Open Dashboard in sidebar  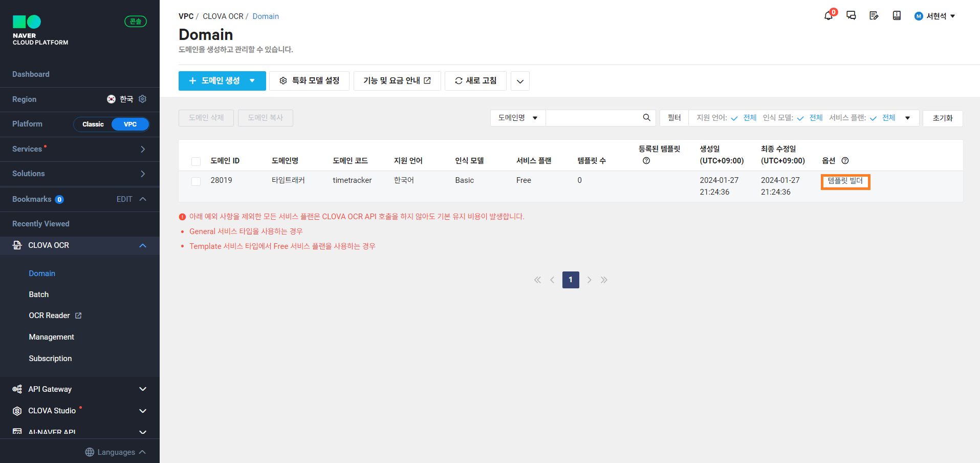31,74
